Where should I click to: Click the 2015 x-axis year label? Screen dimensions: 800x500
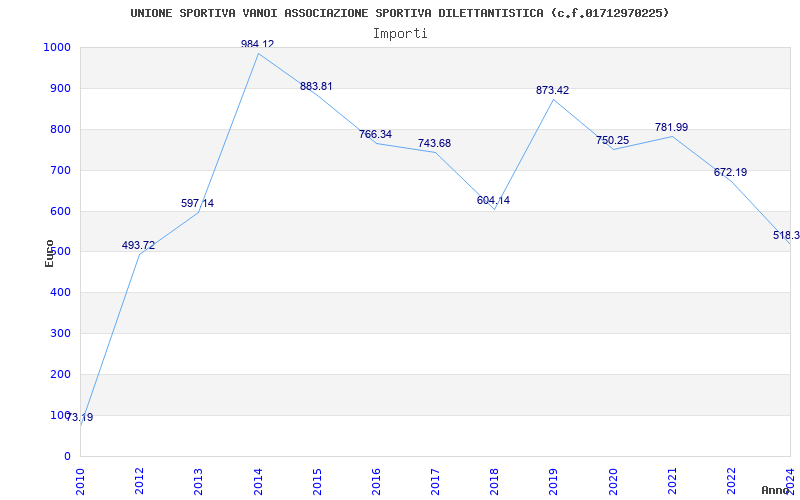click(317, 481)
